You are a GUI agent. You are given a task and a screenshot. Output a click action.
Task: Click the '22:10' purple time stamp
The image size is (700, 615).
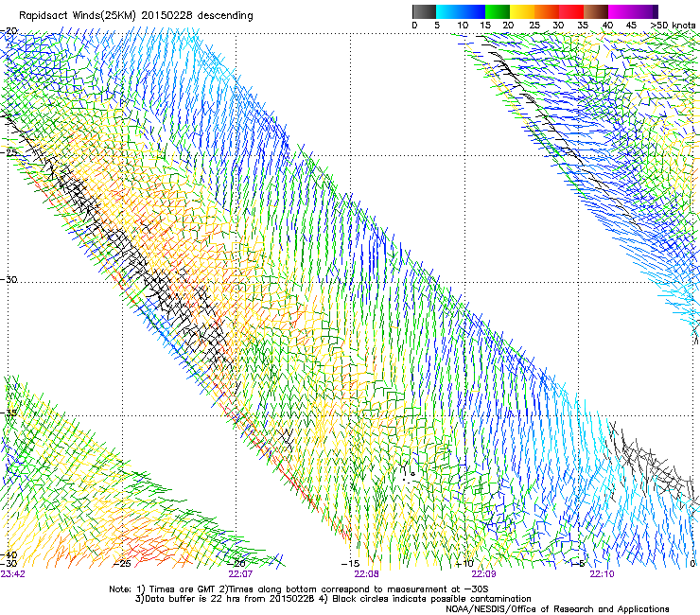[x=602, y=574]
